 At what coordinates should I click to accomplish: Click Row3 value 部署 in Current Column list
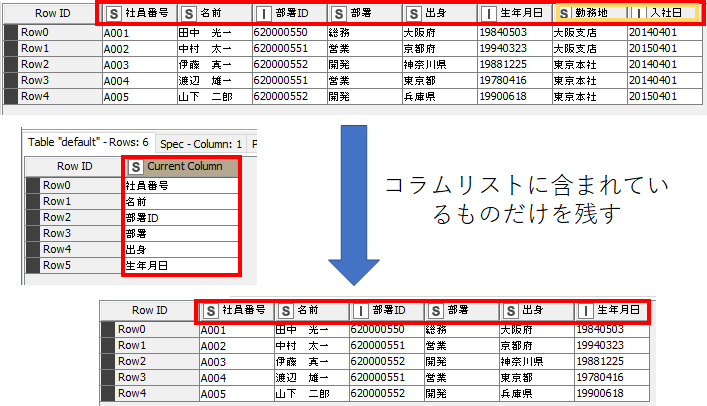click(x=180, y=234)
